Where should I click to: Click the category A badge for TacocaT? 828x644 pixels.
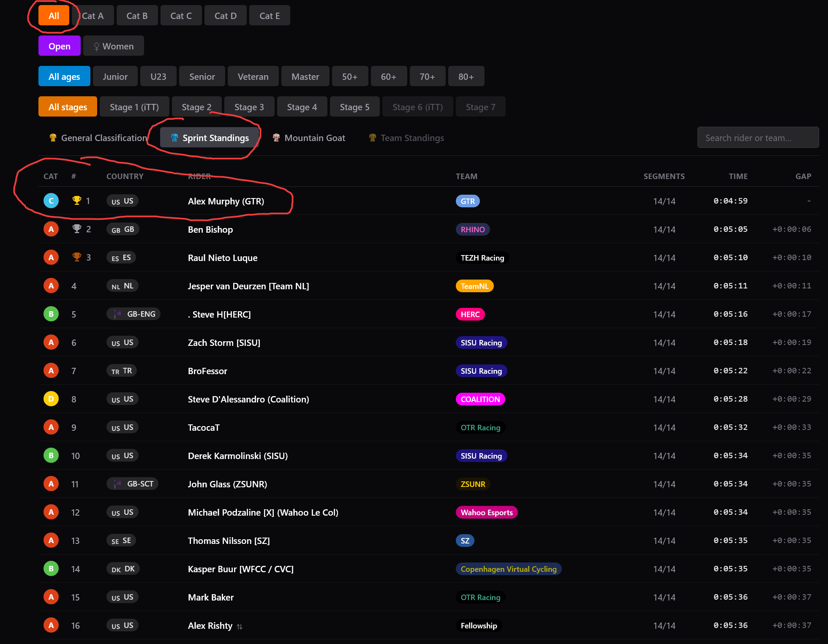click(x=51, y=427)
